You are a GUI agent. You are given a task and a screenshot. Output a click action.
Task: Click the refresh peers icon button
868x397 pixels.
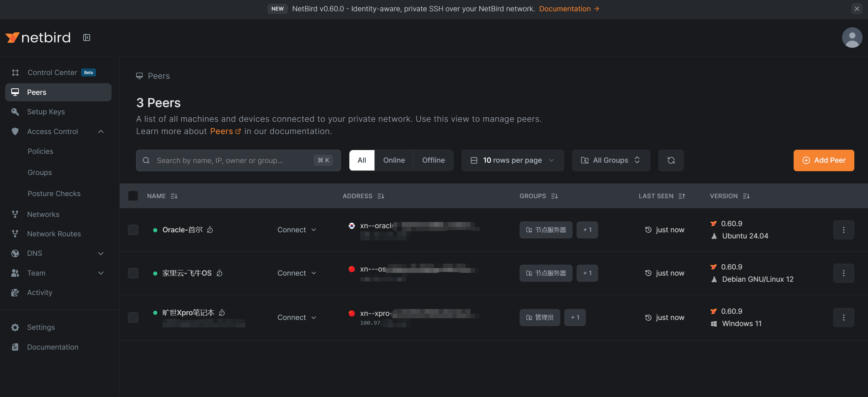coord(671,160)
